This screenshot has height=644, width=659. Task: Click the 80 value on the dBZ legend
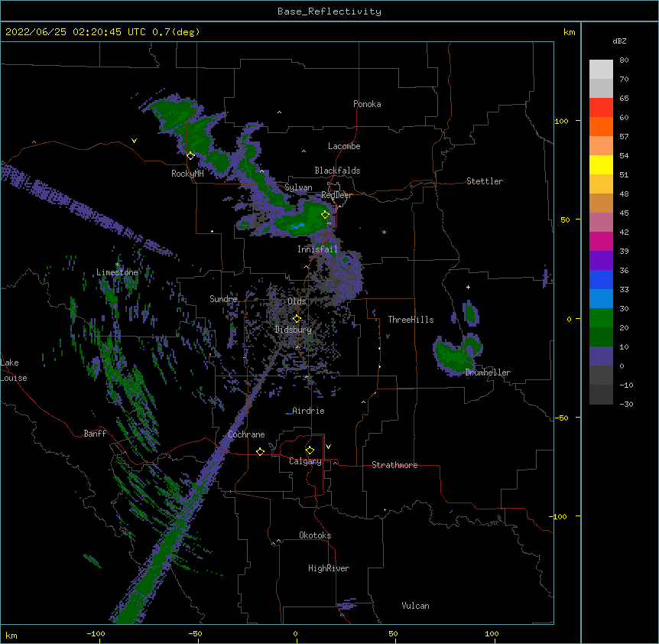[624, 60]
